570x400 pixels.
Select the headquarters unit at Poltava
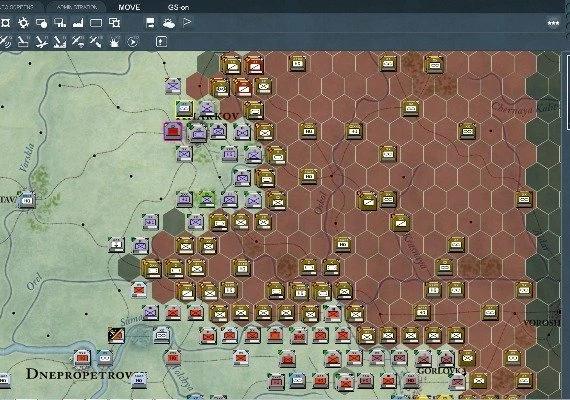pyautogui.click(x=27, y=200)
